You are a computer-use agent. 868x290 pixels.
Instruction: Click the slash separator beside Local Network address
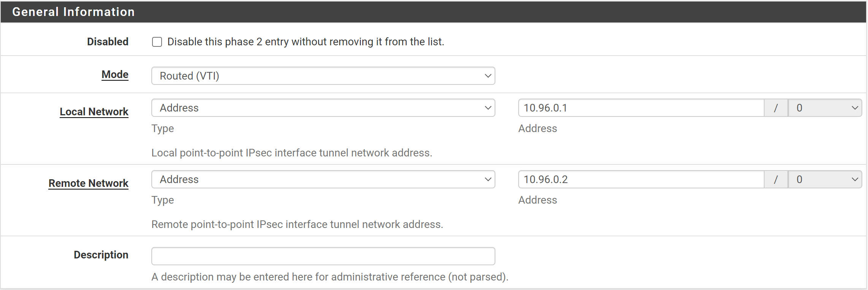click(776, 108)
